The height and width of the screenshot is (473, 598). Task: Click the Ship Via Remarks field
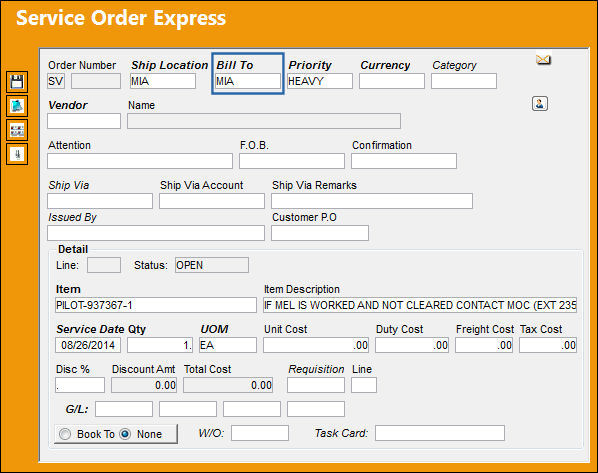tap(372, 201)
